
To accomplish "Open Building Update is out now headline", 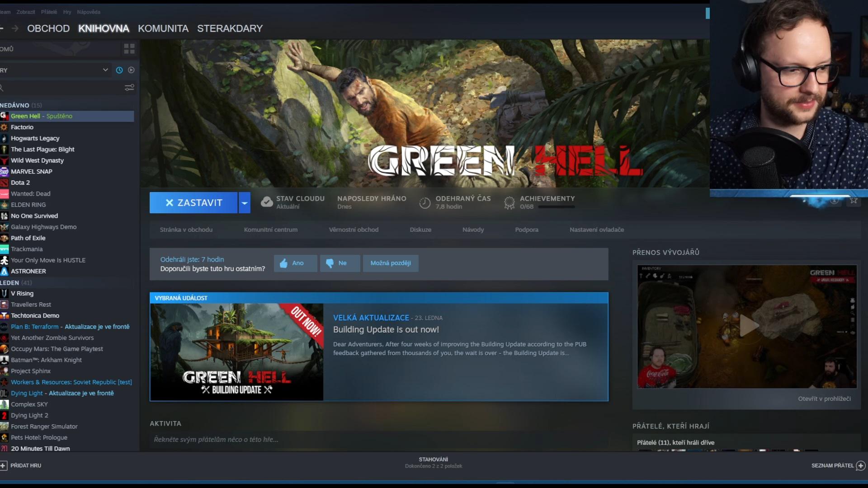I will pos(386,329).
